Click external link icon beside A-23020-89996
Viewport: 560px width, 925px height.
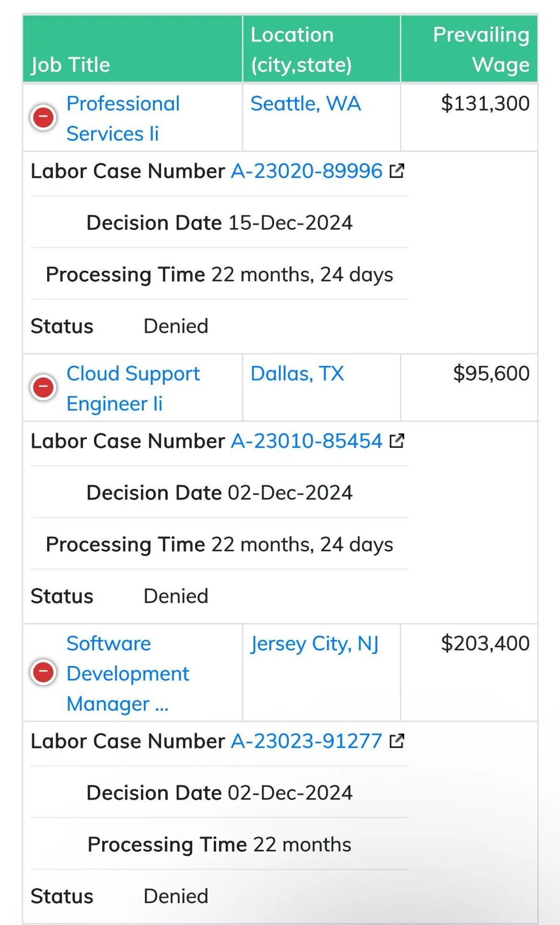pos(397,171)
